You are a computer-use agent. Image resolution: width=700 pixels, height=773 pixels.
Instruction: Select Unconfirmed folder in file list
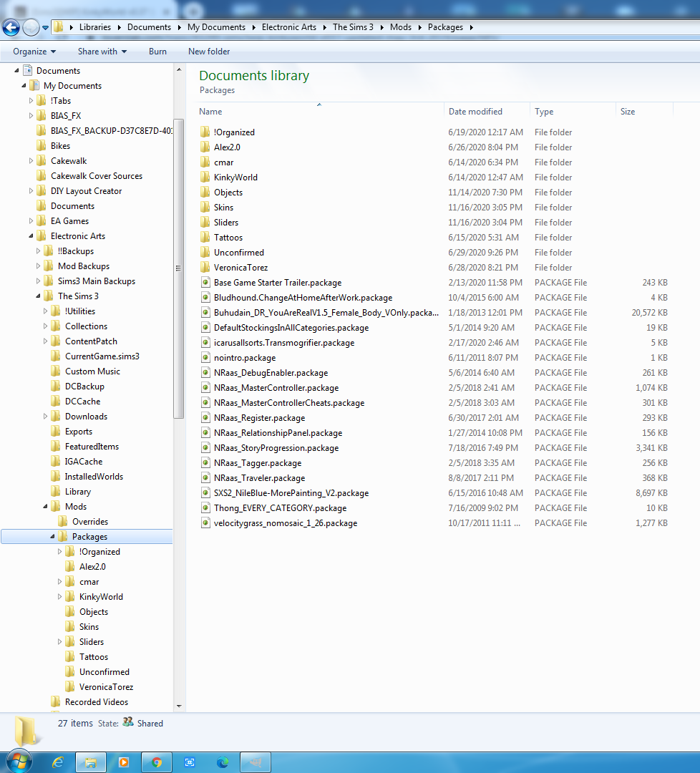tap(239, 253)
